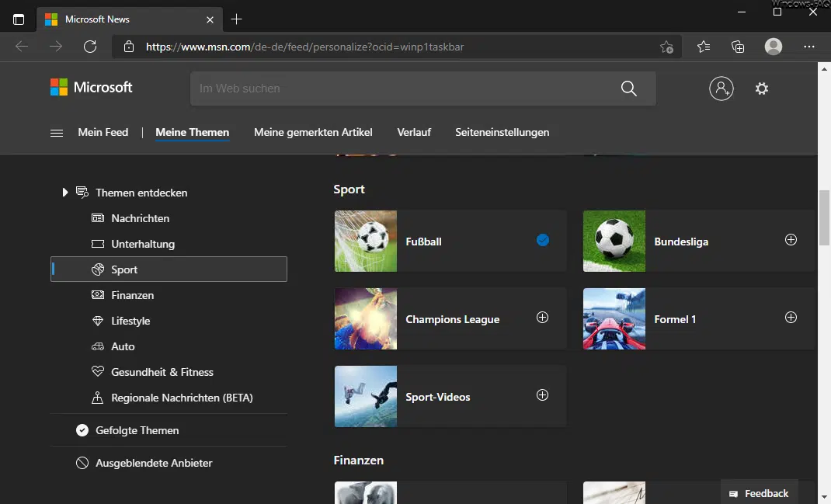Click the Microsoft logo
The image size is (831, 504).
(91, 88)
